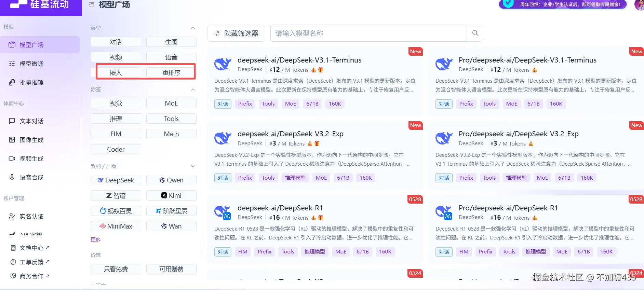The height and width of the screenshot is (290, 644).
Task: Toggle the Tools tag filter button
Action: (171, 119)
